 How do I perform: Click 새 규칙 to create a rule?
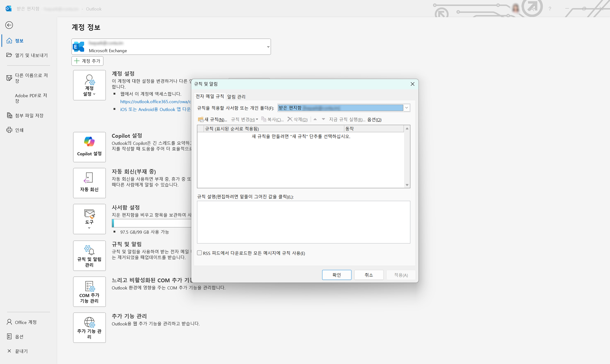click(212, 119)
